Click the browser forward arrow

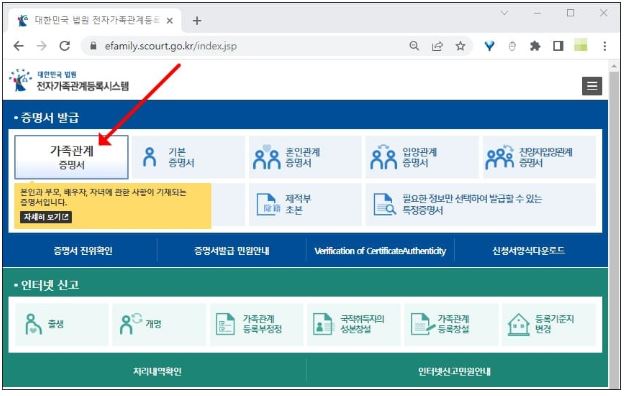tap(41, 46)
